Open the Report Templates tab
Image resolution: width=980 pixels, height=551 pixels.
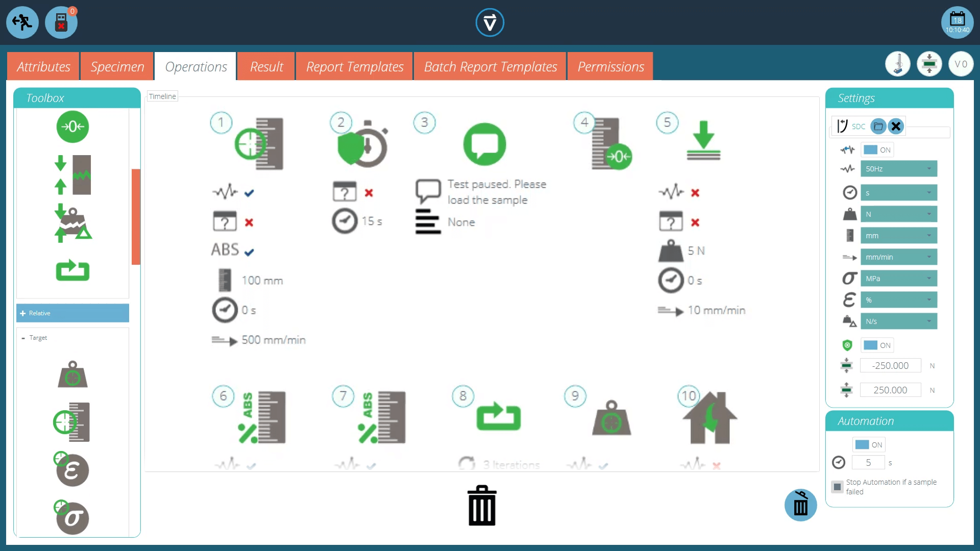click(355, 66)
